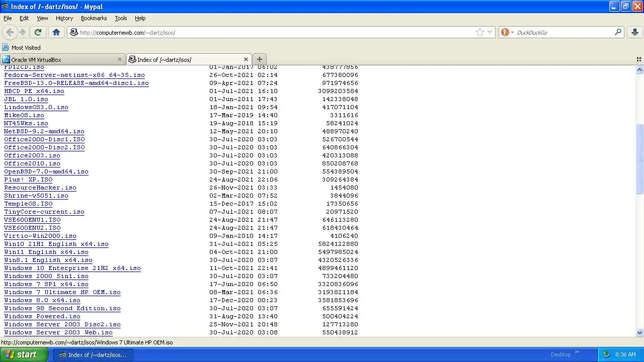Viewport: 644px width, 362px height.
Task: Switch to the Oracle VM VirtualBox tab
Action: [x=62, y=59]
